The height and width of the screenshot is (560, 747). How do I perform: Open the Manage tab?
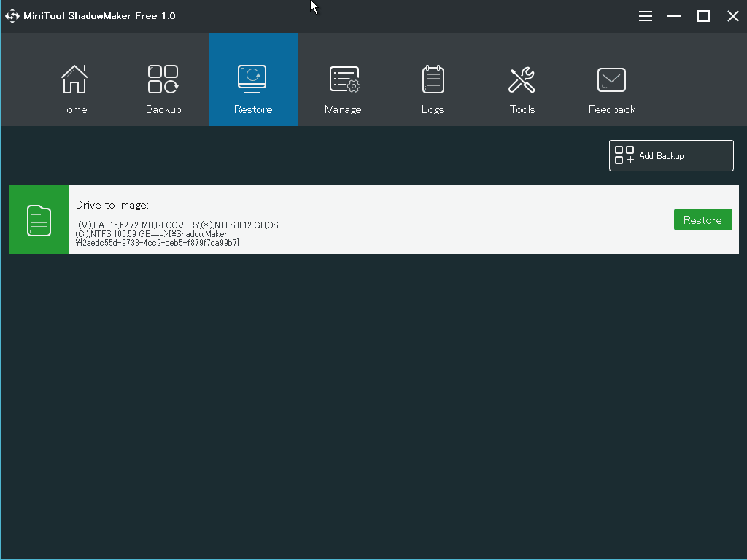(x=343, y=80)
